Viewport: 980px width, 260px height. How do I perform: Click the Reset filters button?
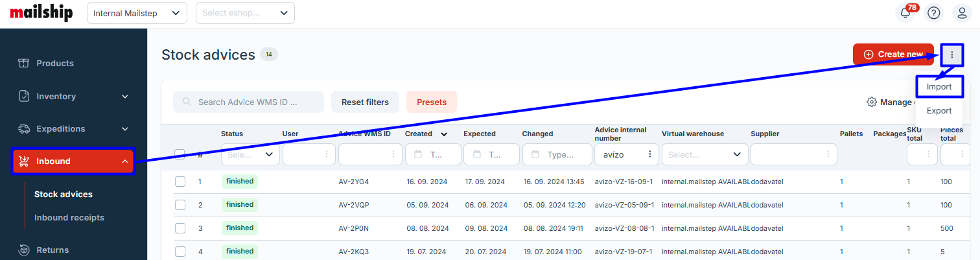tap(365, 102)
